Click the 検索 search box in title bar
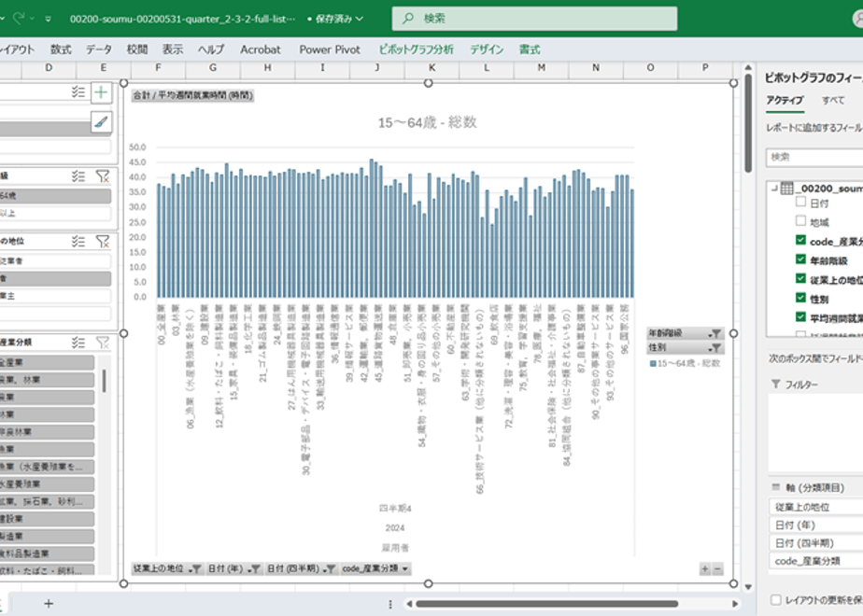 (x=534, y=19)
